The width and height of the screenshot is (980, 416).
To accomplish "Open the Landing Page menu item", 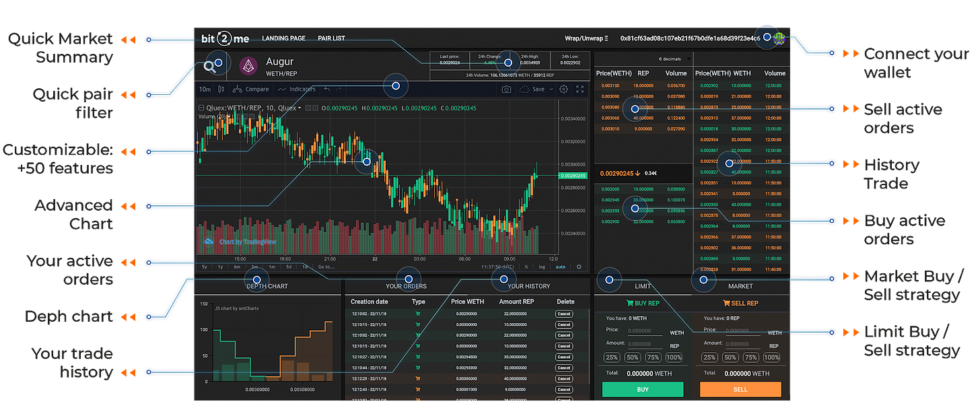I will click(x=283, y=38).
